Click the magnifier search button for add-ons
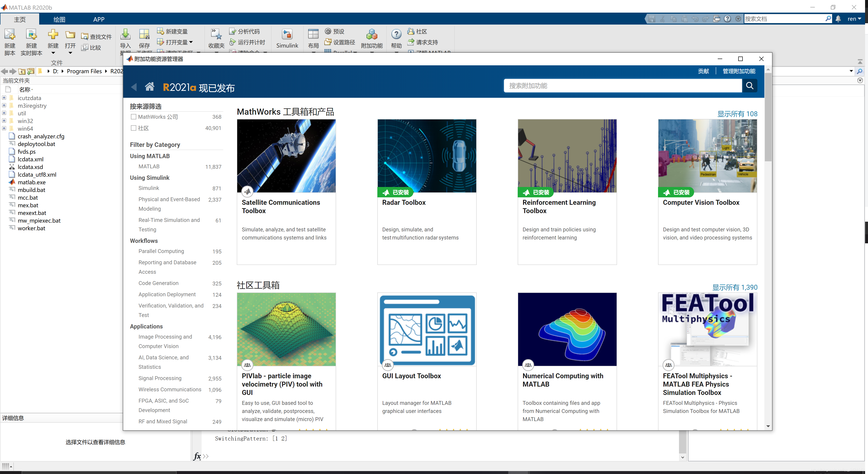This screenshot has height=474, width=868. (750, 86)
